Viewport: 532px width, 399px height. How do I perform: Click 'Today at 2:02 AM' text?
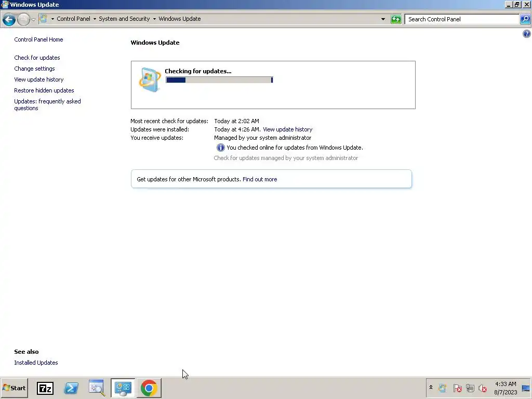tap(236, 121)
